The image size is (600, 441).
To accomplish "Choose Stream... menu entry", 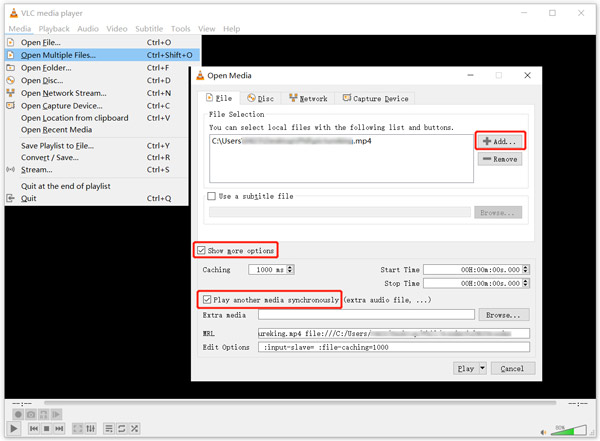I will 97,170.
